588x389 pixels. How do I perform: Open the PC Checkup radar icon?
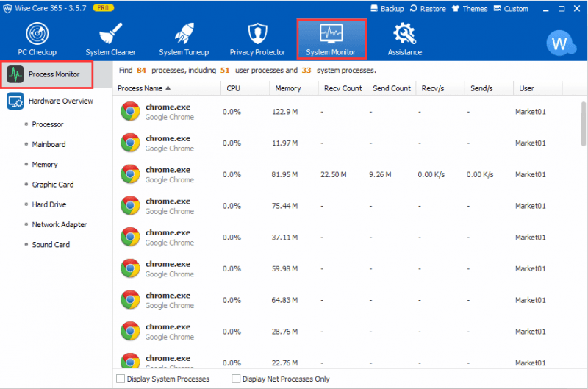(x=37, y=34)
